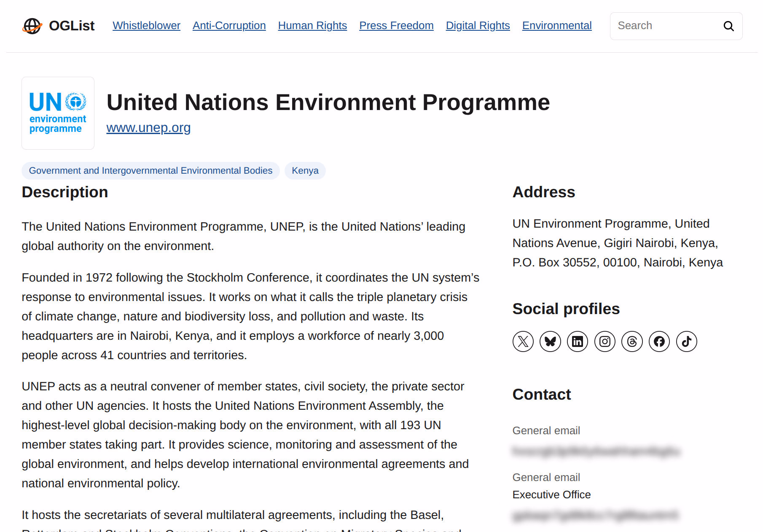Screen dimensions: 763x532
Task: Click the United Nations Environment Programme heading
Action: (328, 102)
